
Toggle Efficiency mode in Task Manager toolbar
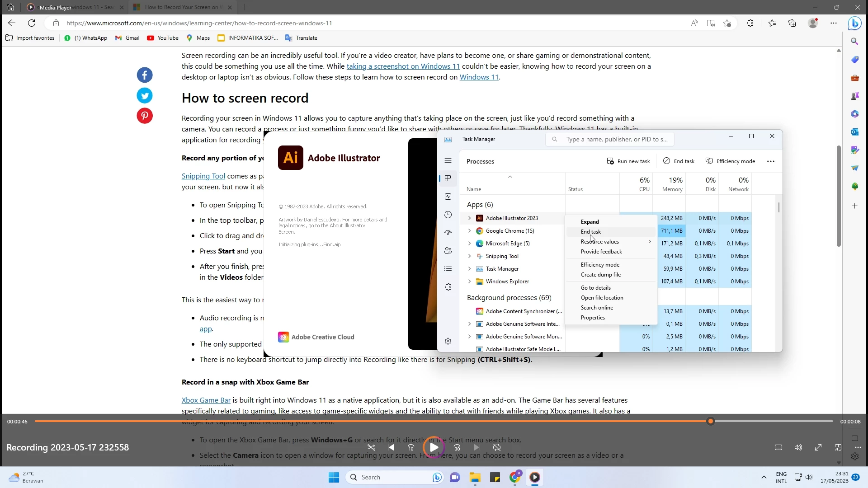point(730,161)
